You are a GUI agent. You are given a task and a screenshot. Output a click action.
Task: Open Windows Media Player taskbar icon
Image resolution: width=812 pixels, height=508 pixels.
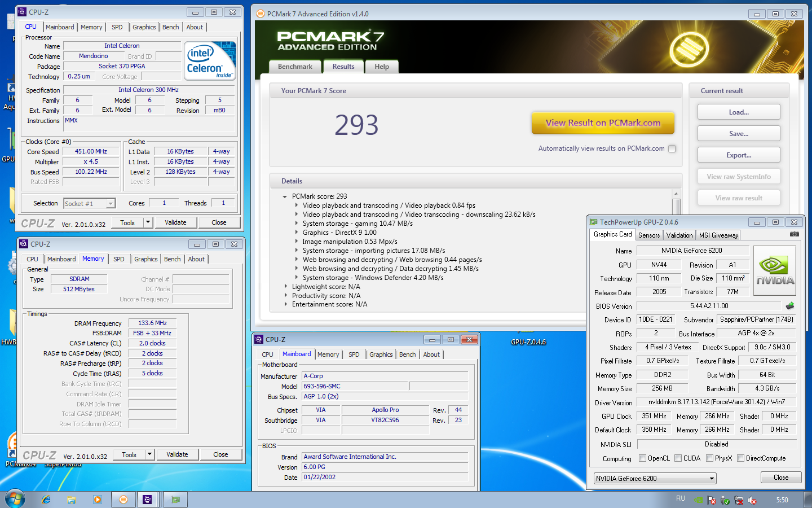point(98,500)
